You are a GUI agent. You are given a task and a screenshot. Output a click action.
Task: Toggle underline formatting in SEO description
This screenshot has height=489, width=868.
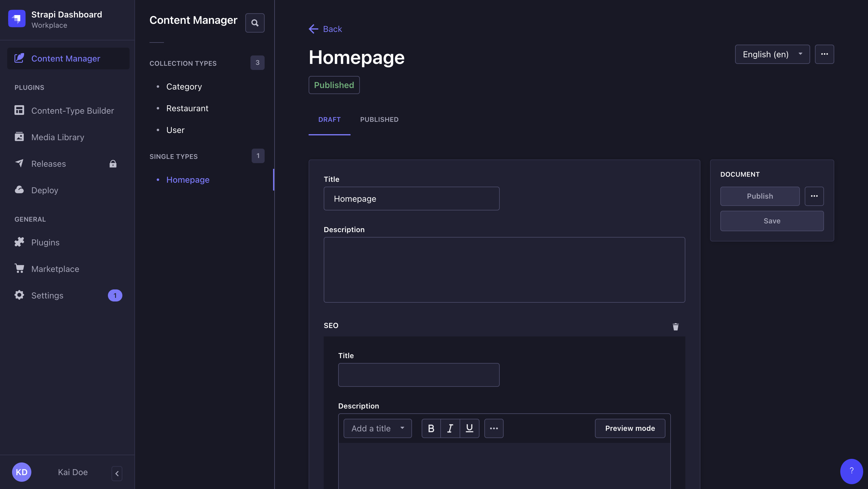(470, 428)
